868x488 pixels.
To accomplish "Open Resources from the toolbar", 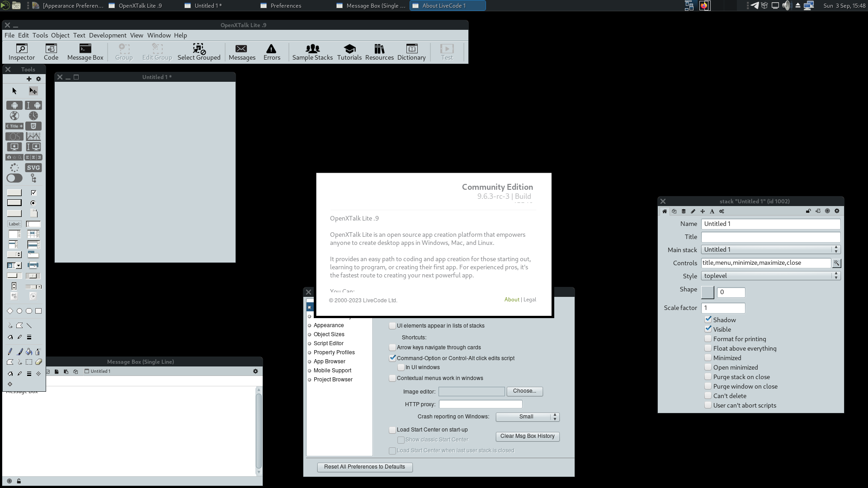I will [379, 52].
